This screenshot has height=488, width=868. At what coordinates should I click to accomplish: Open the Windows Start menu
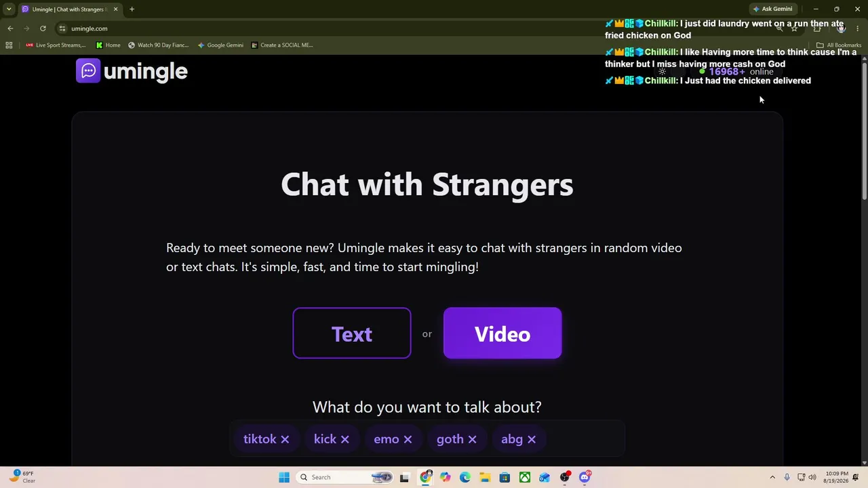[284, 477]
